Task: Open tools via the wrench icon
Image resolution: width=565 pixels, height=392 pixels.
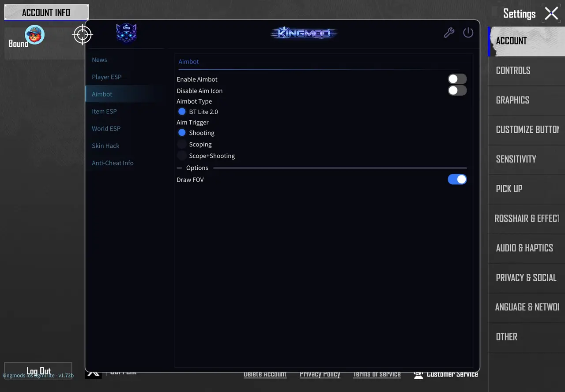Action: tap(449, 32)
